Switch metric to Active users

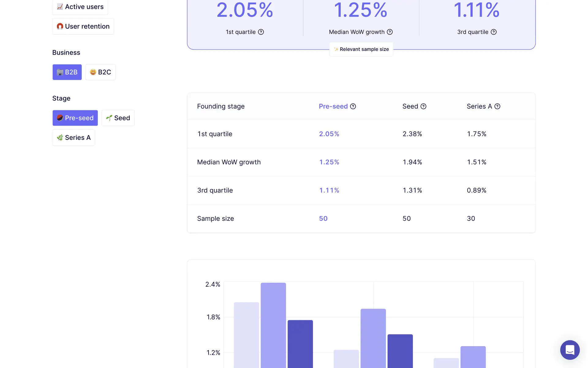click(80, 7)
